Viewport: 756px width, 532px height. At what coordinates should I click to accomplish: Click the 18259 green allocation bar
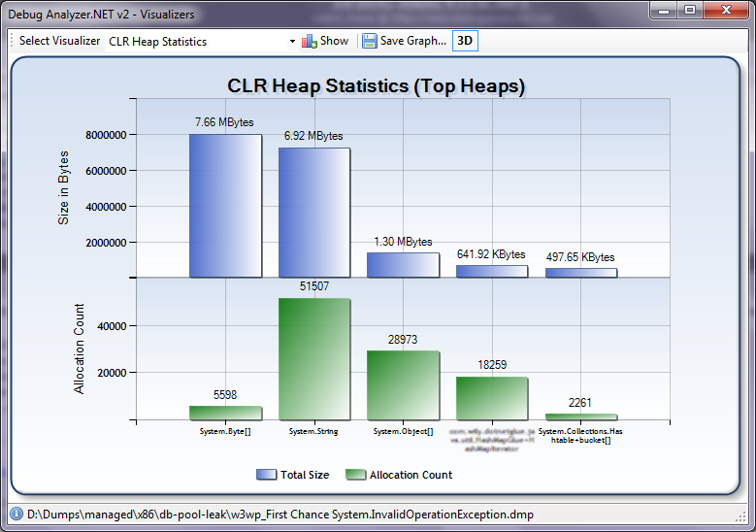(492, 398)
